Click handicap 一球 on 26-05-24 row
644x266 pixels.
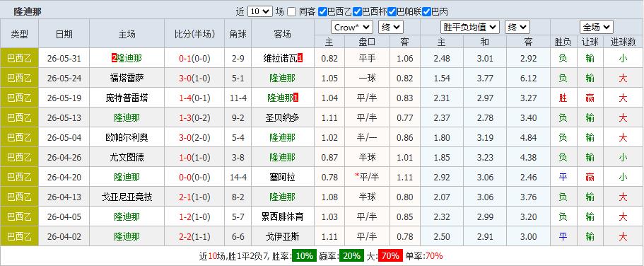367,78
